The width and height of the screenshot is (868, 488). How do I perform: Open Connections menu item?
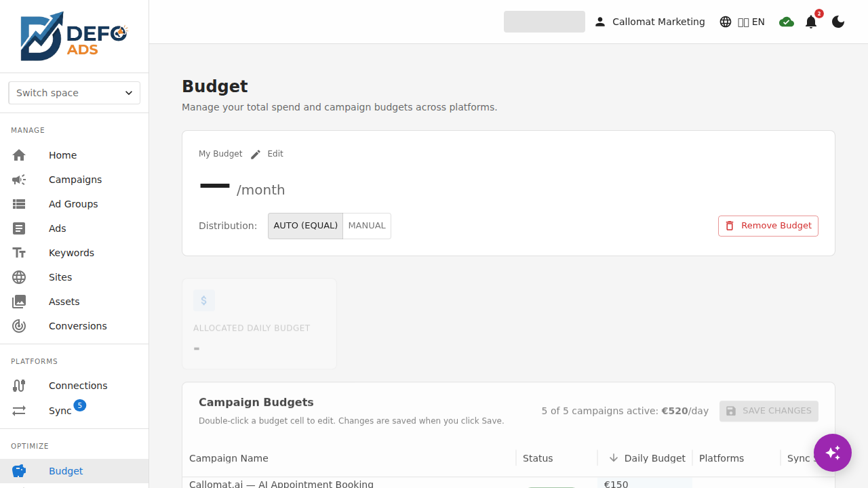[x=75, y=386]
